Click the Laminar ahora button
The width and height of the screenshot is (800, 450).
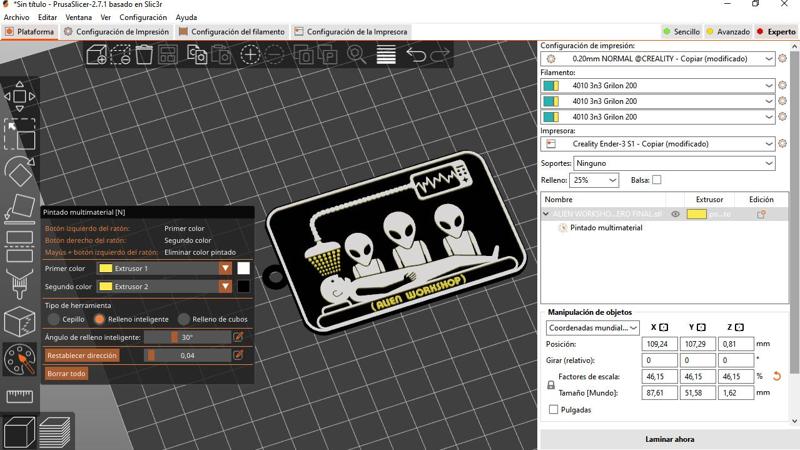[x=668, y=439]
